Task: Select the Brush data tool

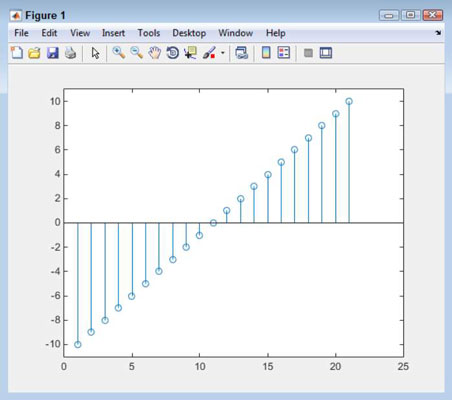Action: coord(209,53)
